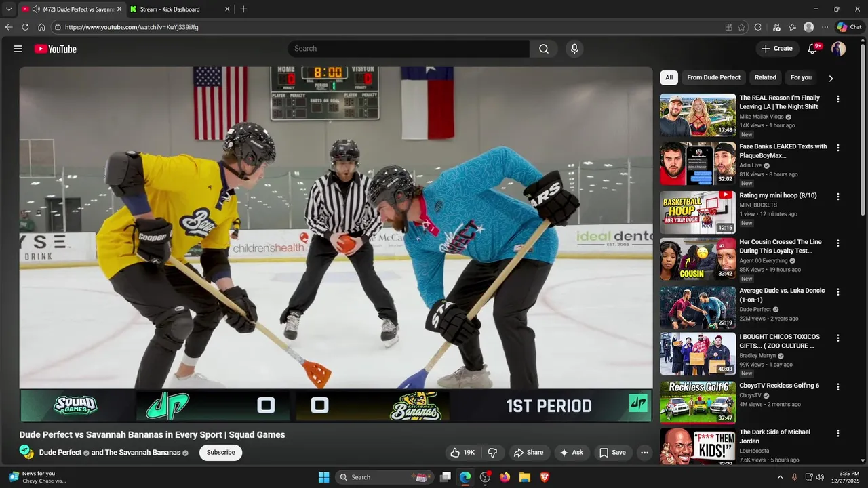Open options for The REAL Reason video
868x488 pixels.
click(838, 99)
